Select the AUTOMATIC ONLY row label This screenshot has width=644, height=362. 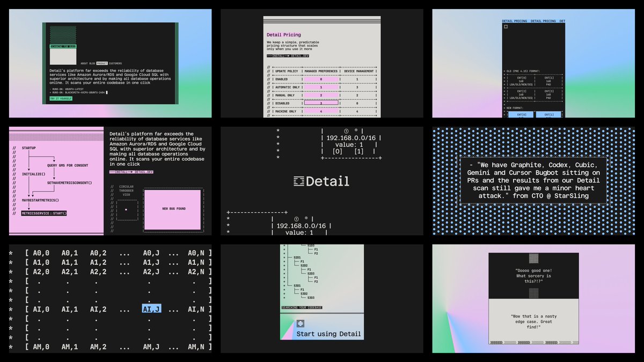click(x=287, y=87)
